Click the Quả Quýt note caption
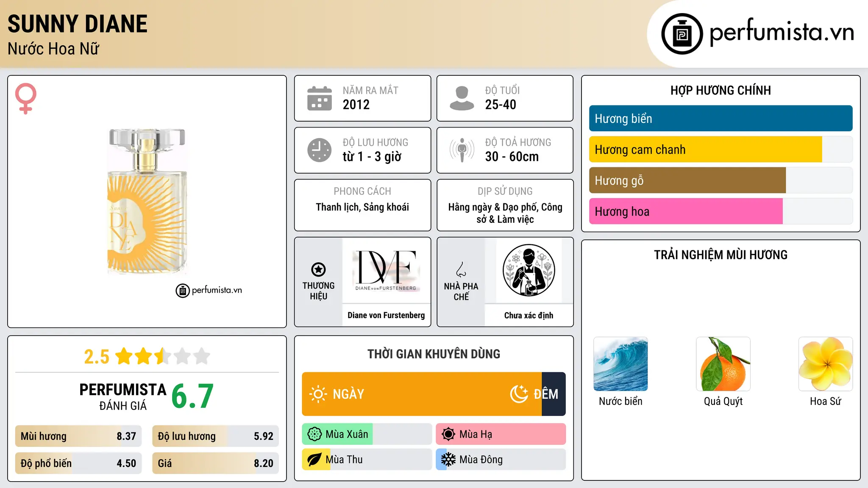Viewport: 868px width, 488px height. pos(723,401)
